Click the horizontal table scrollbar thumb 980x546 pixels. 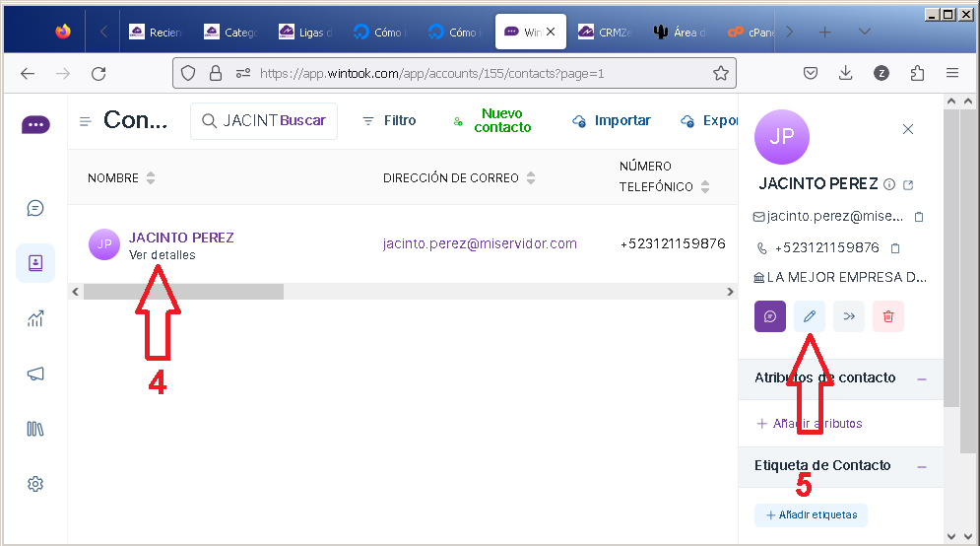click(184, 292)
